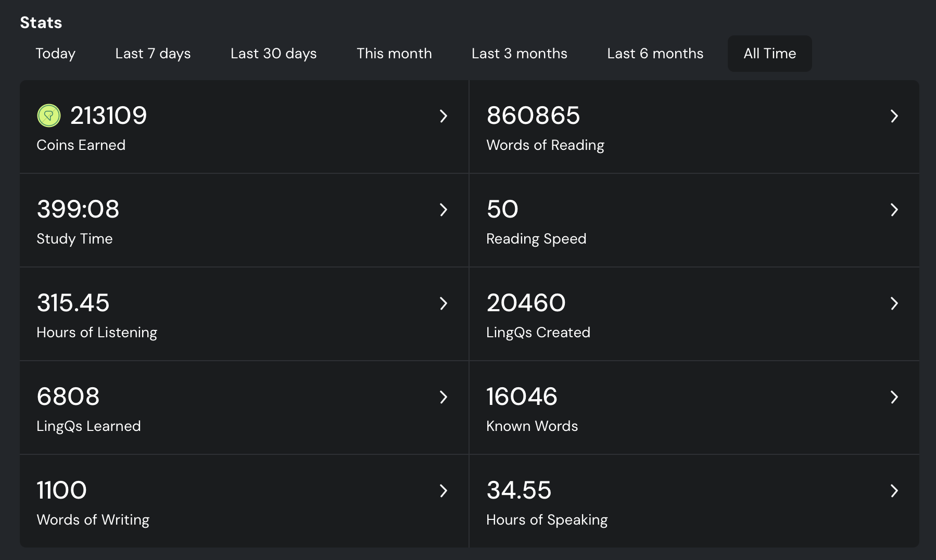This screenshot has width=936, height=560.
Task: Show stats for This month
Action: pos(394,54)
